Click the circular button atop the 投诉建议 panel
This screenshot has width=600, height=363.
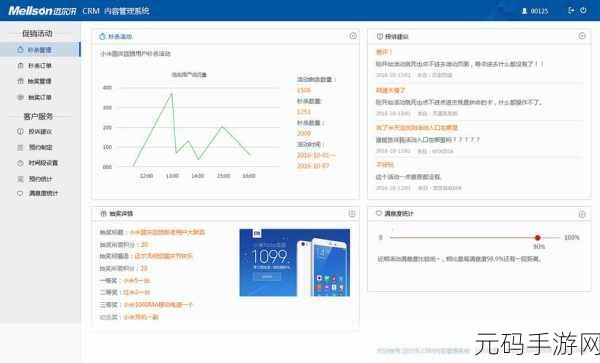(582, 36)
